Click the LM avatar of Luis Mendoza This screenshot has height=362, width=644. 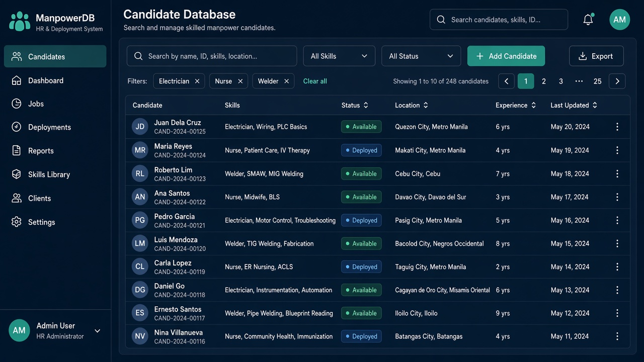140,243
